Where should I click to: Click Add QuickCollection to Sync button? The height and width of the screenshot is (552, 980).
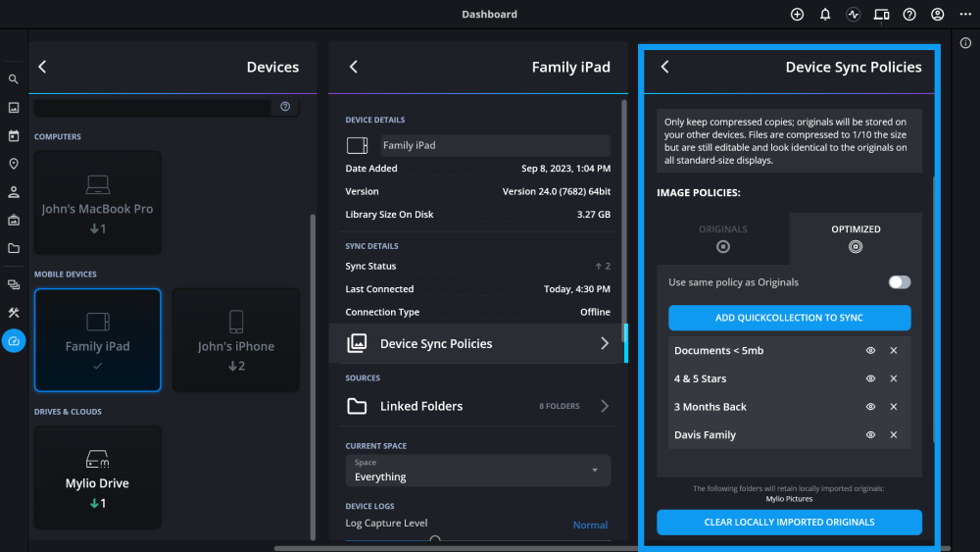789,318
